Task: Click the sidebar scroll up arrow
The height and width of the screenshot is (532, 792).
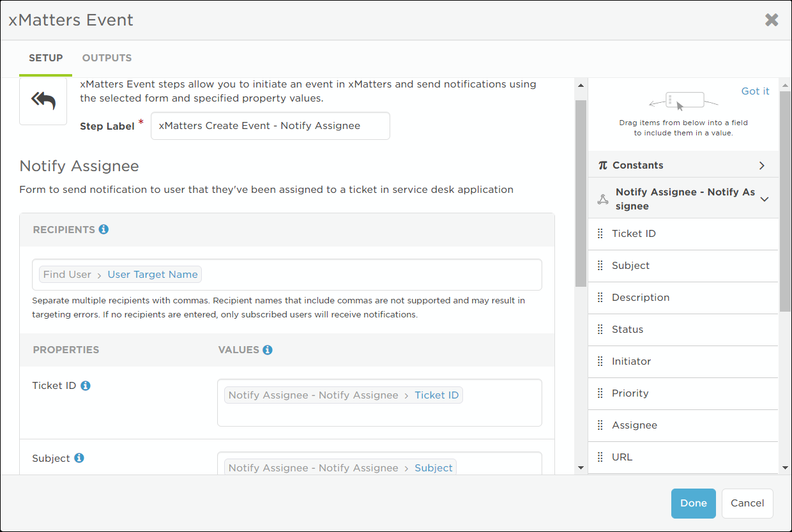Action: [785, 85]
